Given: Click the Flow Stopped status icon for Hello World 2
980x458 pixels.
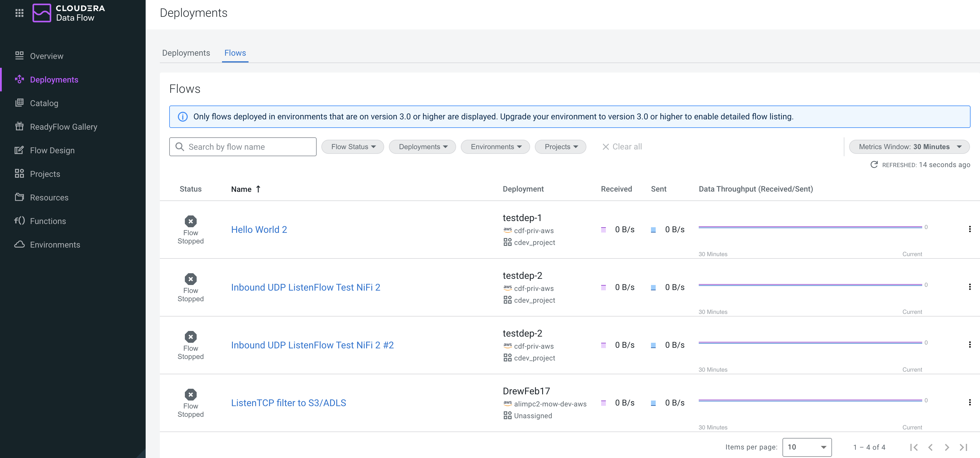Looking at the screenshot, I should tap(190, 221).
